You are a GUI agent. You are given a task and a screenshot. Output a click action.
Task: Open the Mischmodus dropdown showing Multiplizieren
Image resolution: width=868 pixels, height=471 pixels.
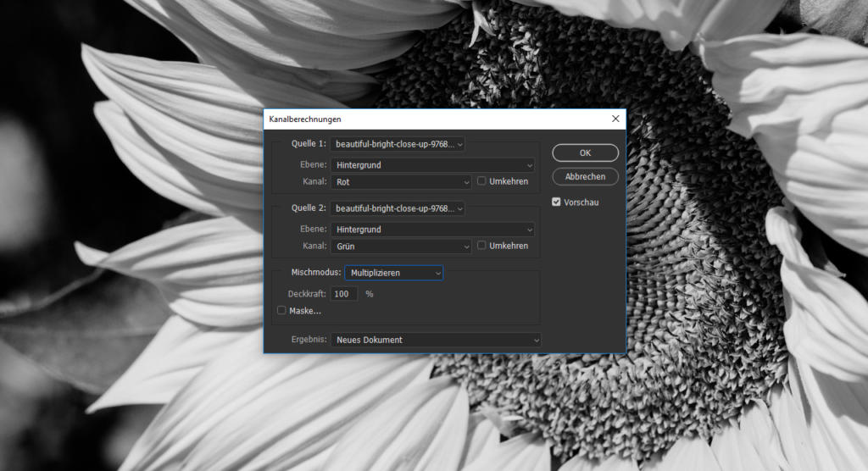[393, 273]
